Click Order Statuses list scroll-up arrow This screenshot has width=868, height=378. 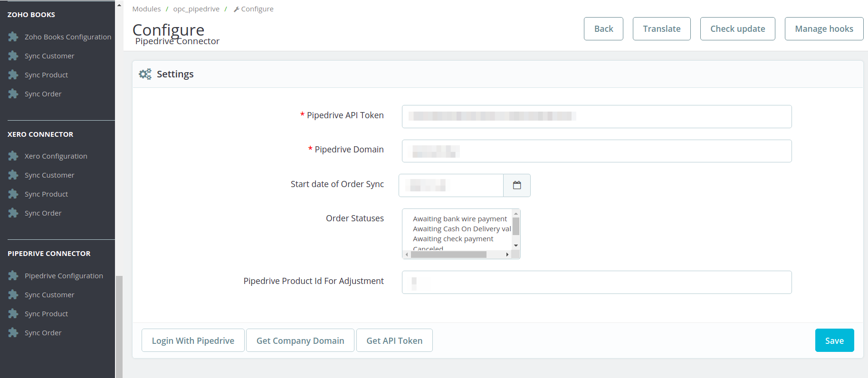click(x=516, y=214)
